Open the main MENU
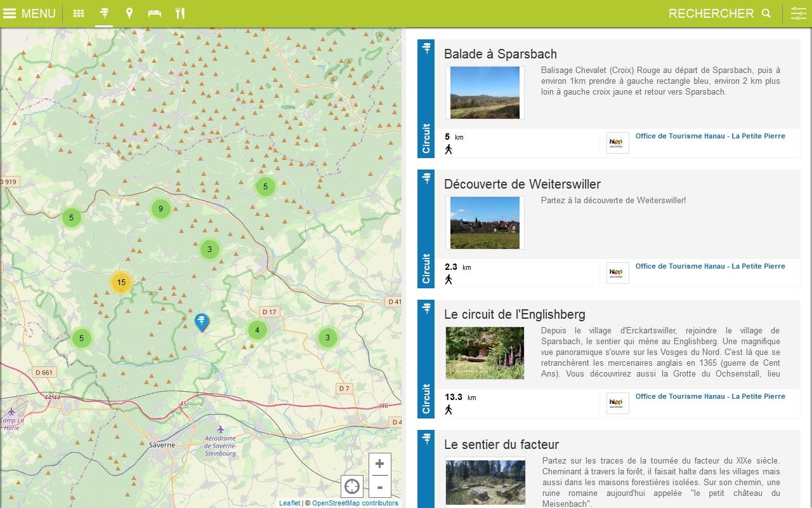The width and height of the screenshot is (812, 508). 29,13
